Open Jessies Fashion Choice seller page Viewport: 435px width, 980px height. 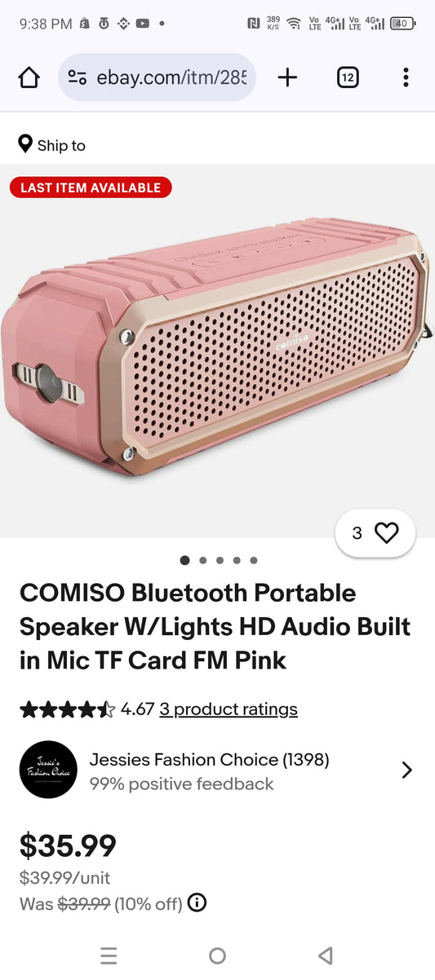click(209, 760)
